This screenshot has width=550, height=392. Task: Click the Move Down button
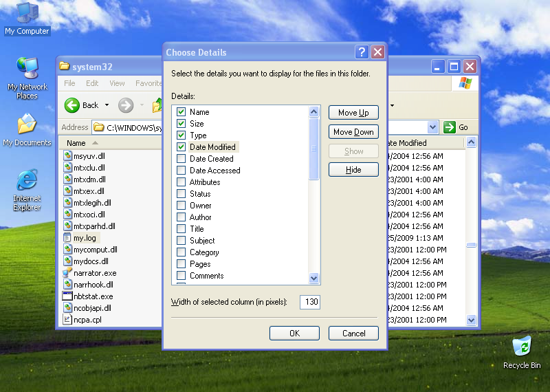(x=353, y=132)
